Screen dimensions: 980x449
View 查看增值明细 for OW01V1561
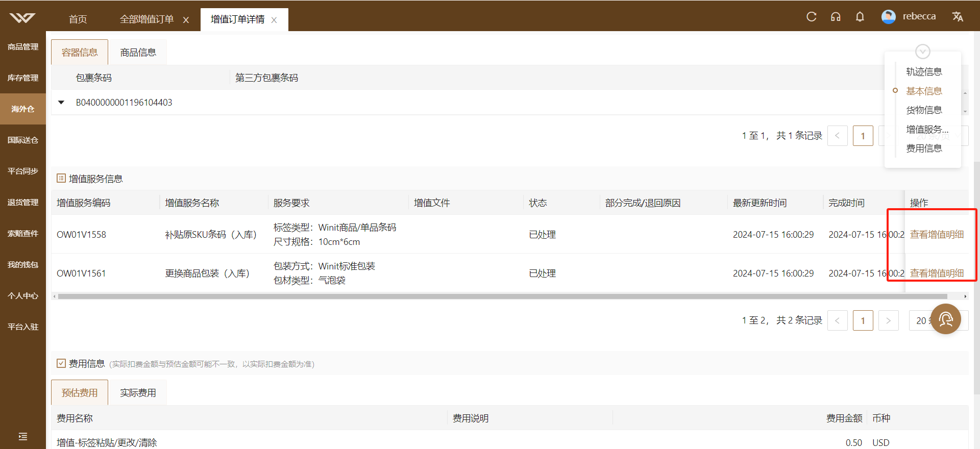[x=937, y=273]
